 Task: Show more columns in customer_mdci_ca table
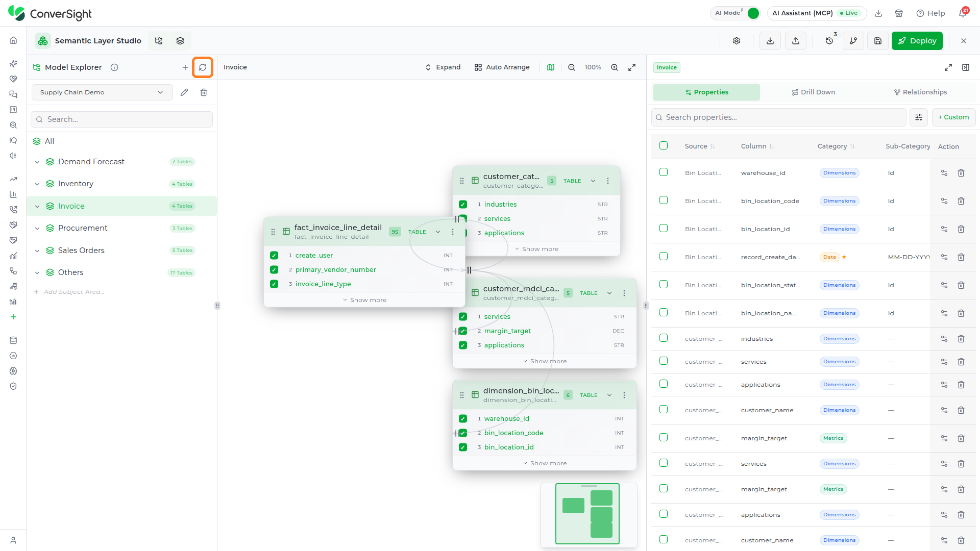tap(545, 361)
